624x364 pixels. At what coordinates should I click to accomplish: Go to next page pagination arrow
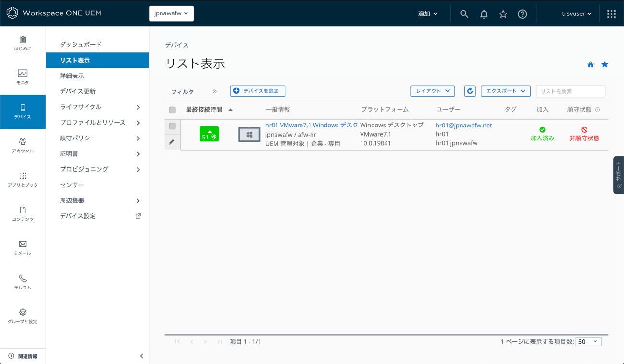click(205, 342)
